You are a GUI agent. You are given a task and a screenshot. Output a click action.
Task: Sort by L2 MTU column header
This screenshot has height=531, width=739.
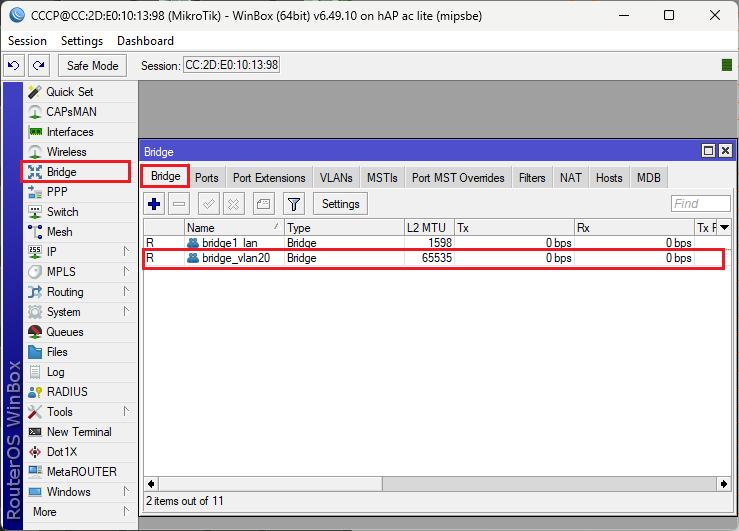click(429, 228)
